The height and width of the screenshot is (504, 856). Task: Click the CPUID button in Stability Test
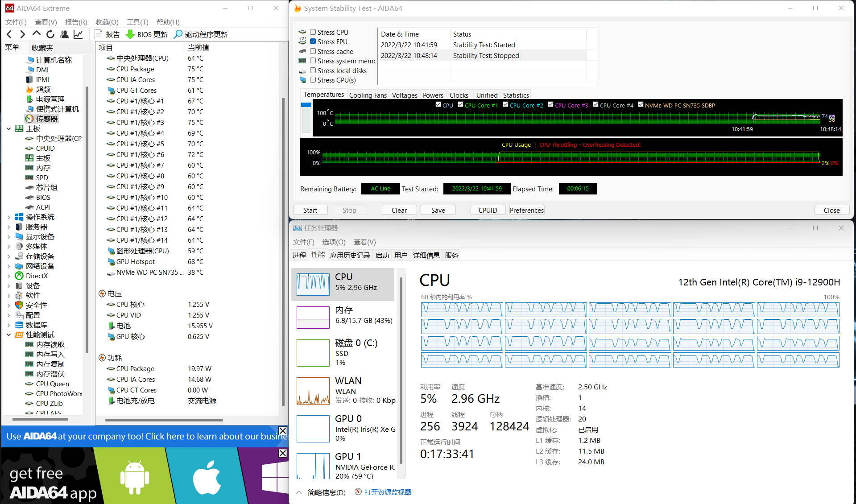(488, 210)
